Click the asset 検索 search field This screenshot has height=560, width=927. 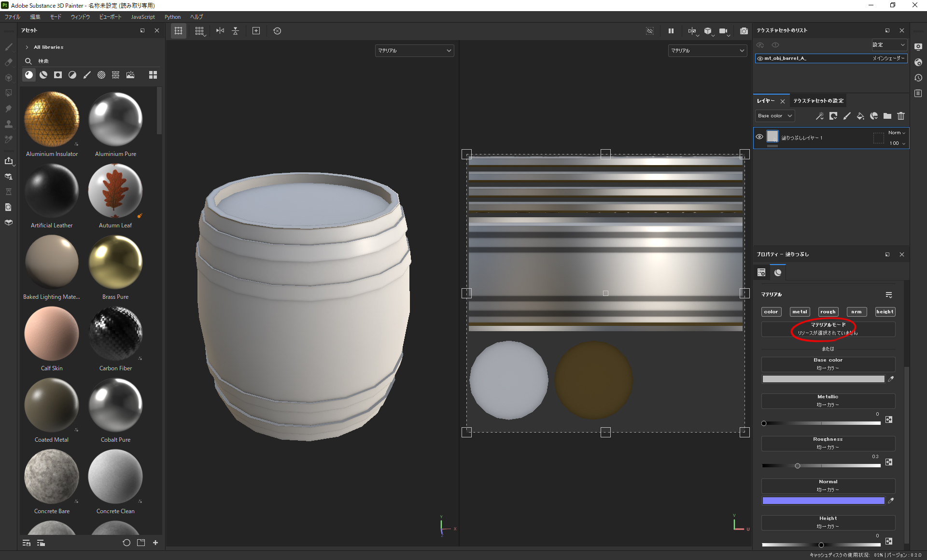92,61
